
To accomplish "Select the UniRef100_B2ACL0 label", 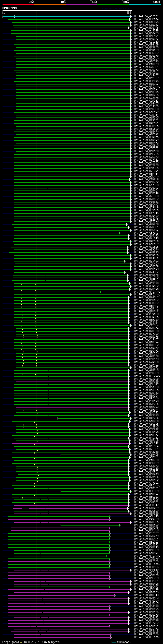I will click(x=146, y=59).
